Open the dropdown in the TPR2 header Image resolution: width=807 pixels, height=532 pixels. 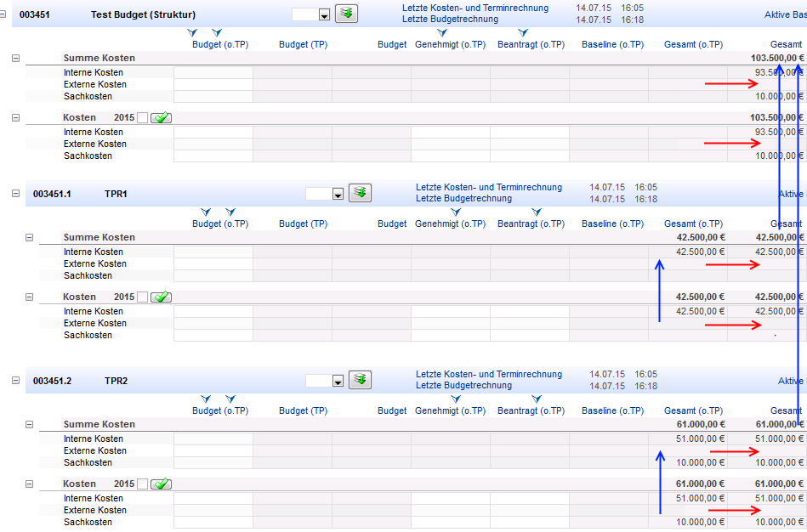point(338,382)
